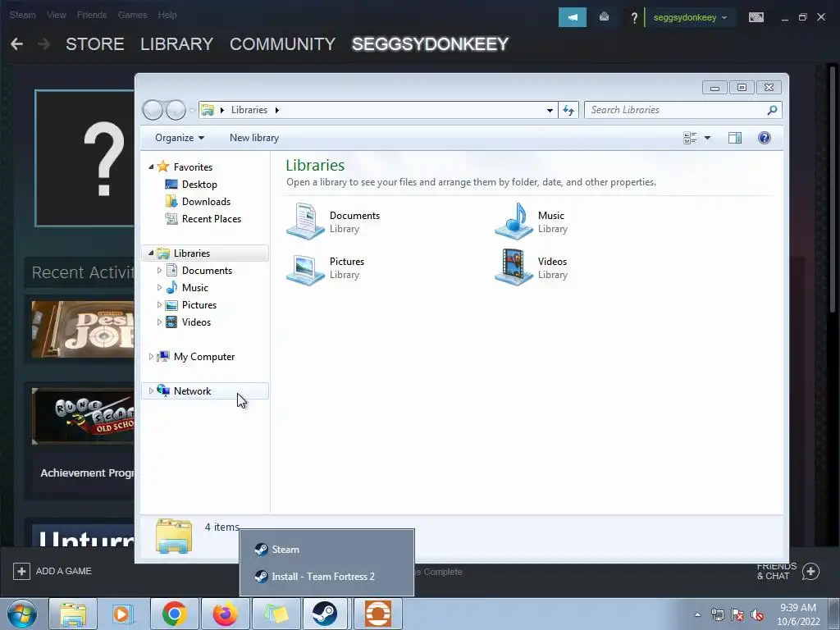Click the search magnifier icon
Screen dimensions: 840x630
click(x=772, y=110)
